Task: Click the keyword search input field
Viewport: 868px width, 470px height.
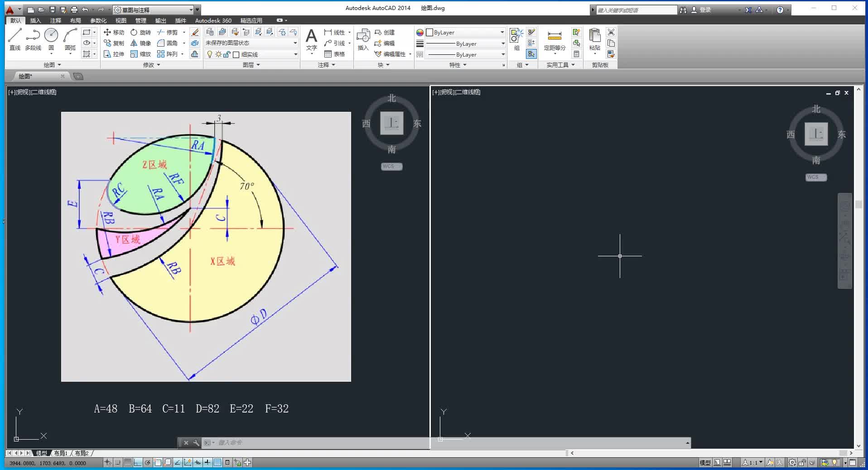Action: click(636, 10)
